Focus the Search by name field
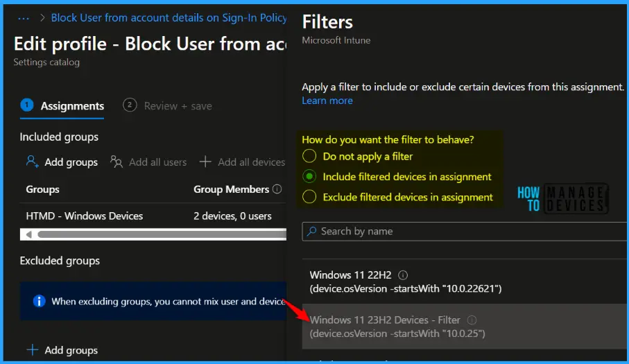629x364 pixels. 465,232
